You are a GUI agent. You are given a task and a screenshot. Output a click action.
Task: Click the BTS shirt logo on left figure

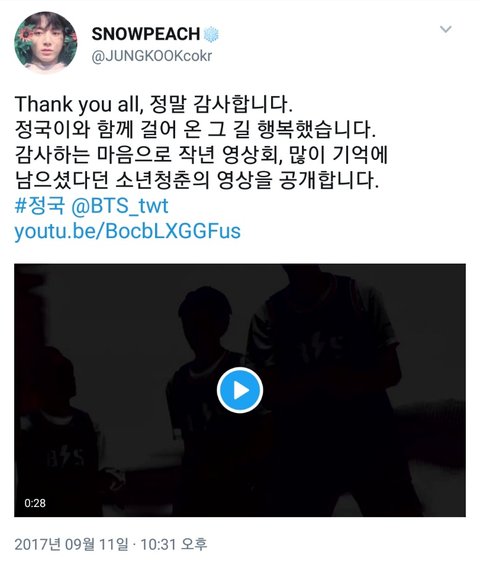tap(65, 457)
